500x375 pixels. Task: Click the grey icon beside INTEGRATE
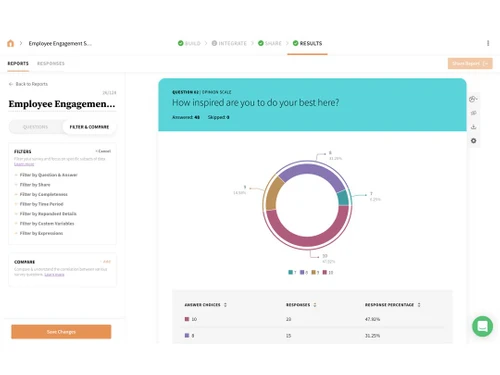click(214, 43)
